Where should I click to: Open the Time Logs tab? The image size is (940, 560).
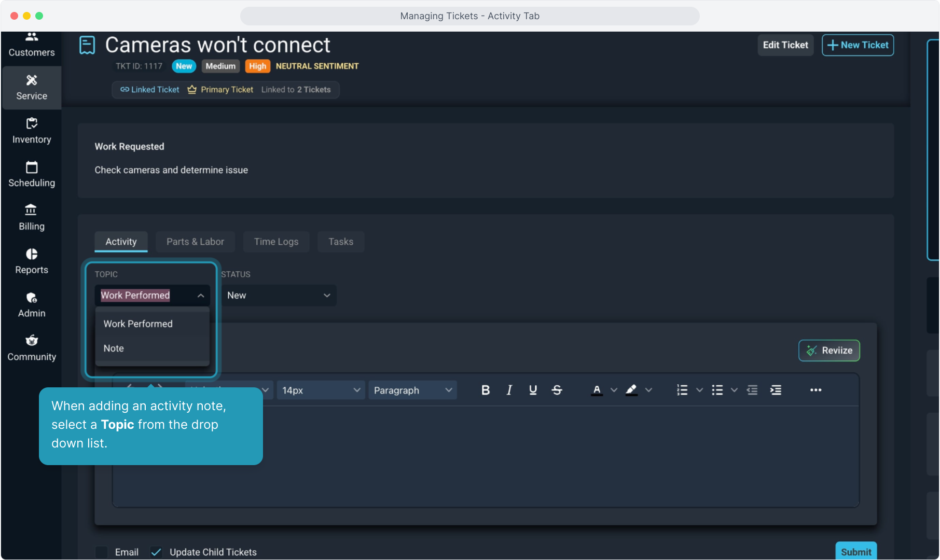pos(276,242)
